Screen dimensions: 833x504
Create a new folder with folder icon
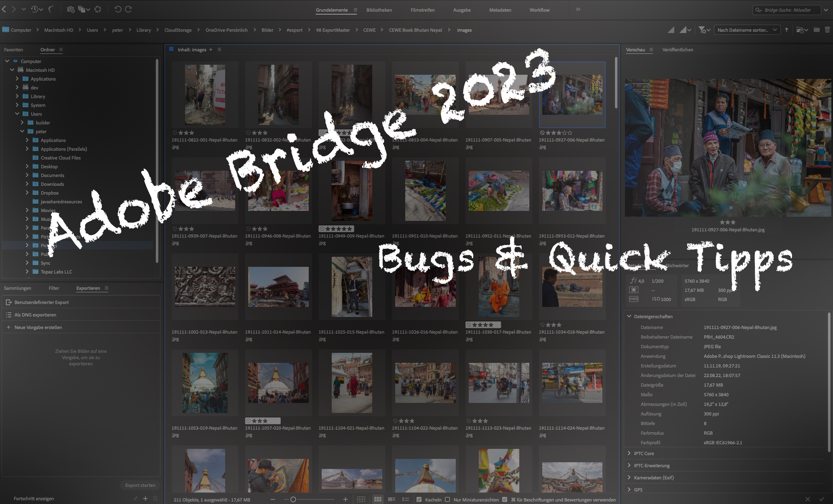click(x=816, y=30)
